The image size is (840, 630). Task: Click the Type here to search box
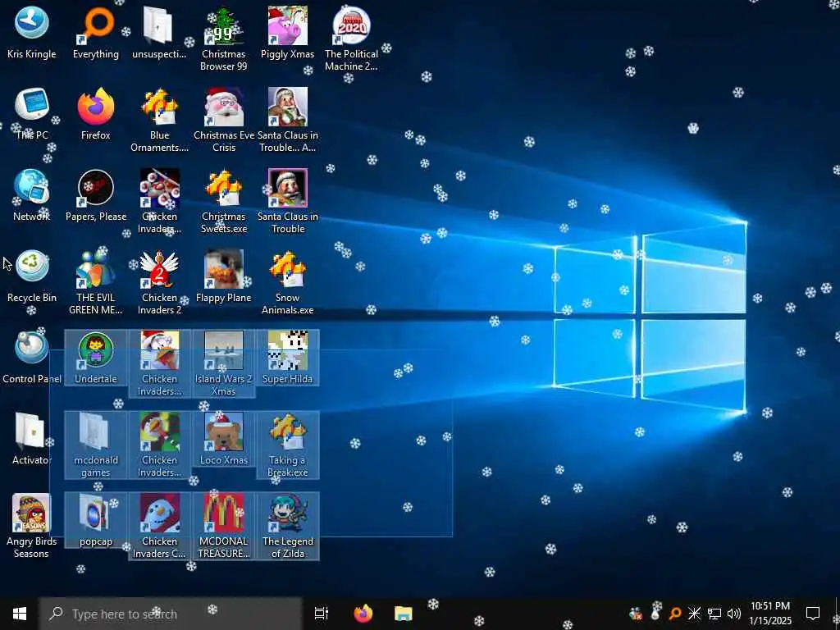pyautogui.click(x=171, y=614)
